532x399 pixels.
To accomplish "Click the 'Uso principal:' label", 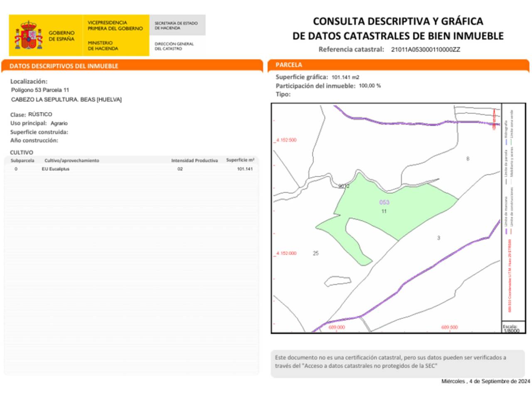I will click(x=28, y=123).
